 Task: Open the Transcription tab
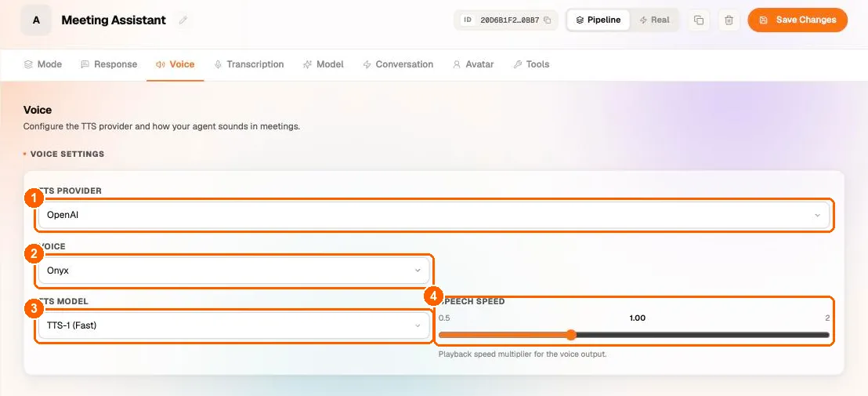[249, 64]
